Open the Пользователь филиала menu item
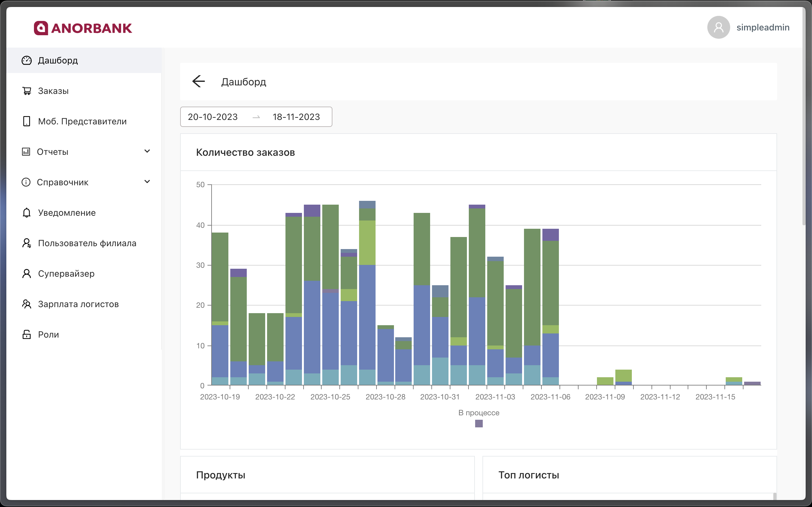This screenshot has height=507, width=812. (x=87, y=243)
